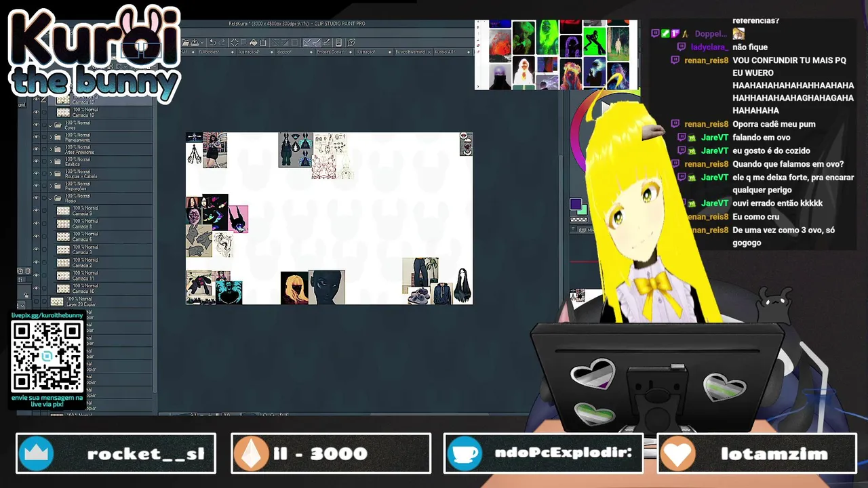Viewport: 868px width, 488px height.
Task: Click the purple main color swatch
Action: (576, 204)
